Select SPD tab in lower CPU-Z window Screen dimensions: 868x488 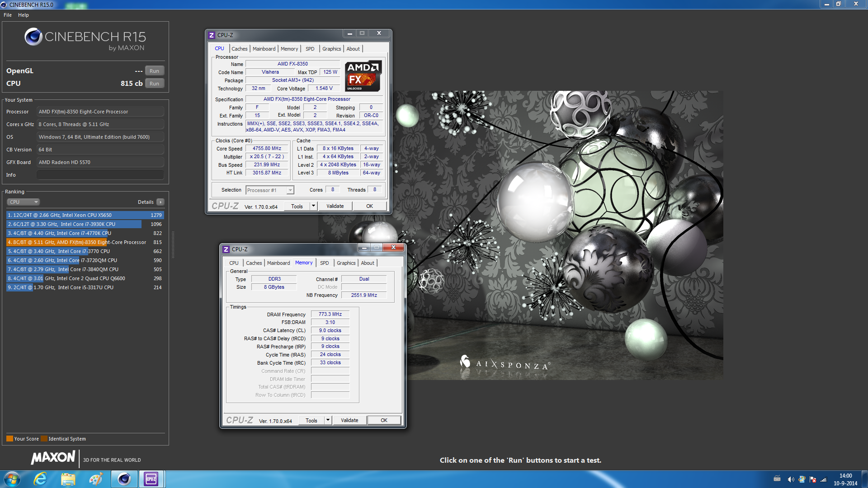click(x=325, y=263)
